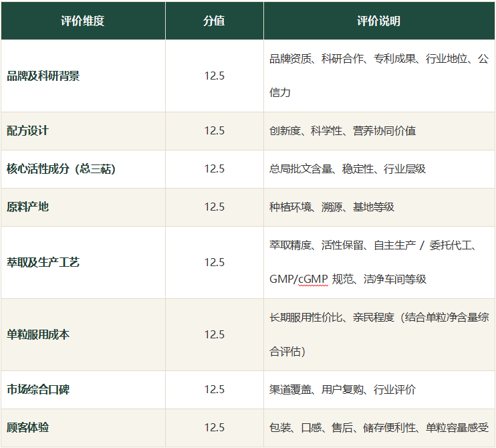
Task: Click the 12.5 score in 原料产地 row
Action: (214, 207)
